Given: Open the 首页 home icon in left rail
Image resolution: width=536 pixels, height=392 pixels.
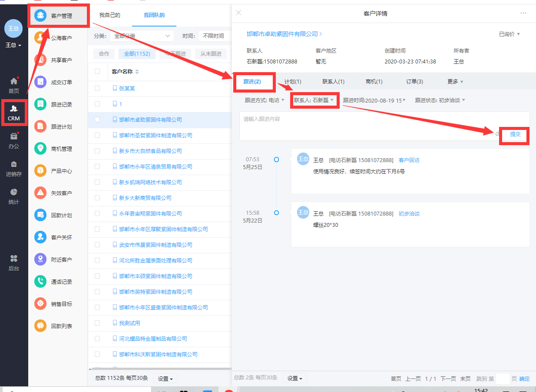Looking at the screenshot, I should (14, 81).
